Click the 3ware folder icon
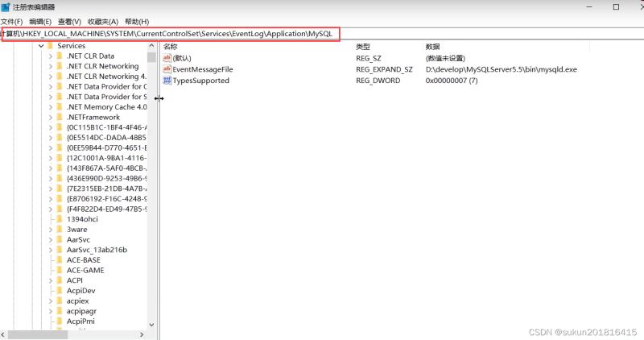Image resolution: width=644 pixels, height=340 pixels. [x=59, y=229]
